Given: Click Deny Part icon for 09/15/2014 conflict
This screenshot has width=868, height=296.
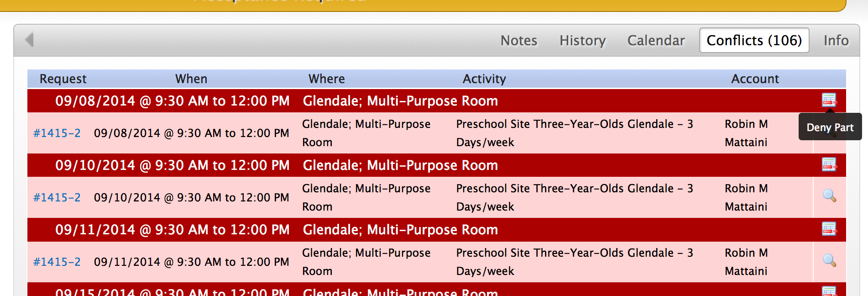Looking at the screenshot, I should pos(829,291).
